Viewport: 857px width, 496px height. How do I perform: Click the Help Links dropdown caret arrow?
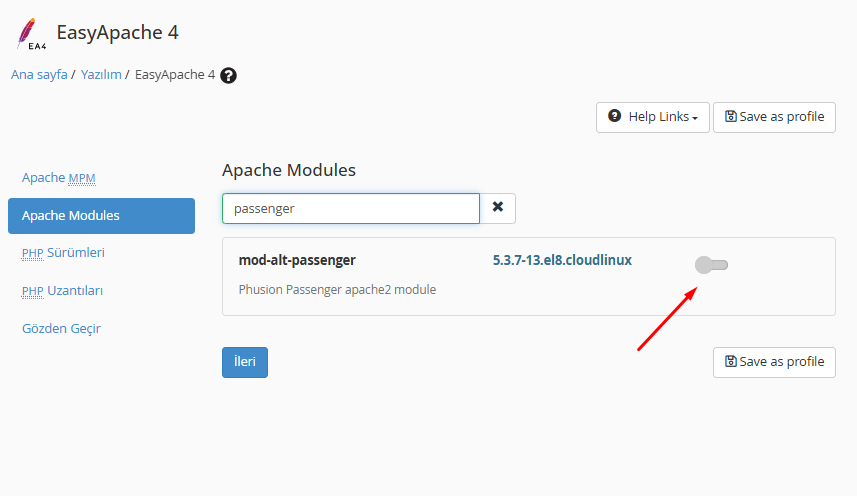(695, 118)
